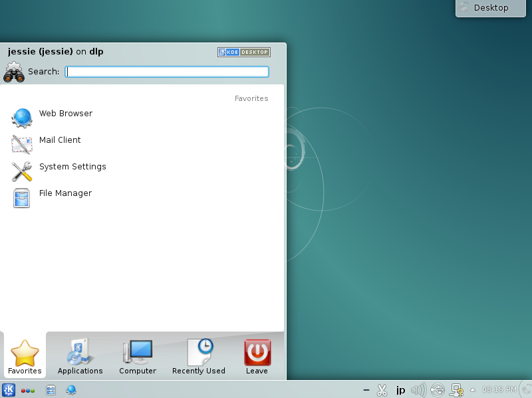This screenshot has width=532, height=398.
Task: Expand the panel cashew on the far right
Action: [x=525, y=390]
